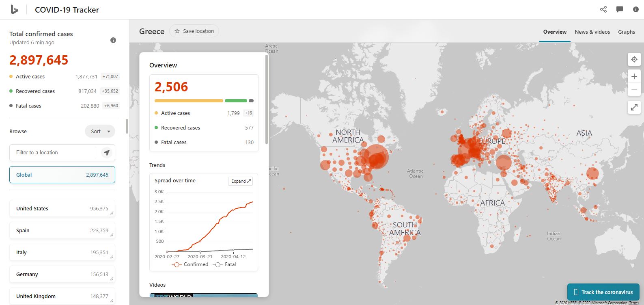The height and width of the screenshot is (305, 644).
Task: Click the '+35,652' recovered change badge
Action: coord(110,91)
